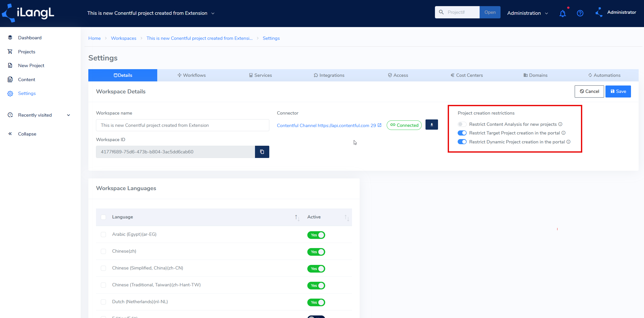
Task: Click the Collapse double-chevron icon
Action: coord(10,134)
